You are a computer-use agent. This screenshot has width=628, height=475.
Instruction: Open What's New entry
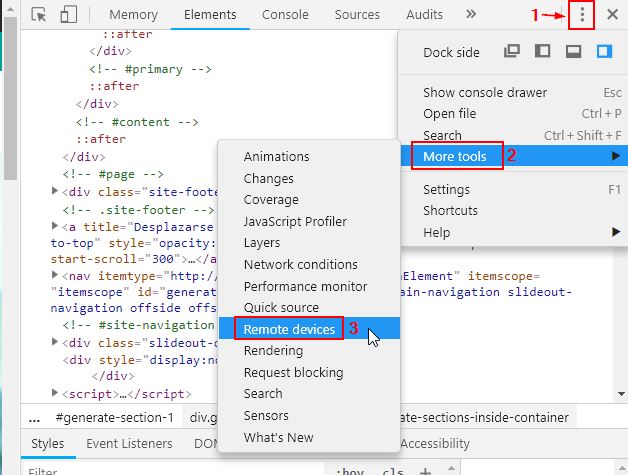click(x=309, y=437)
